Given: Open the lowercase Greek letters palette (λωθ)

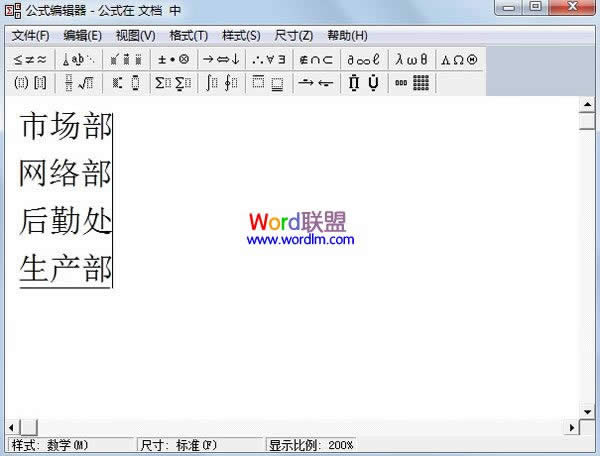Looking at the screenshot, I should (411, 60).
